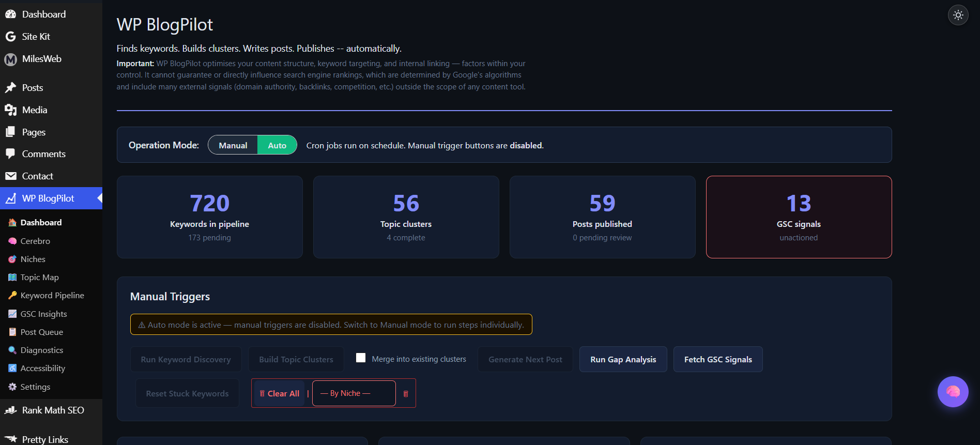Click the house icon next to Dashboard submenu
Image resolution: width=980 pixels, height=445 pixels.
tap(12, 222)
